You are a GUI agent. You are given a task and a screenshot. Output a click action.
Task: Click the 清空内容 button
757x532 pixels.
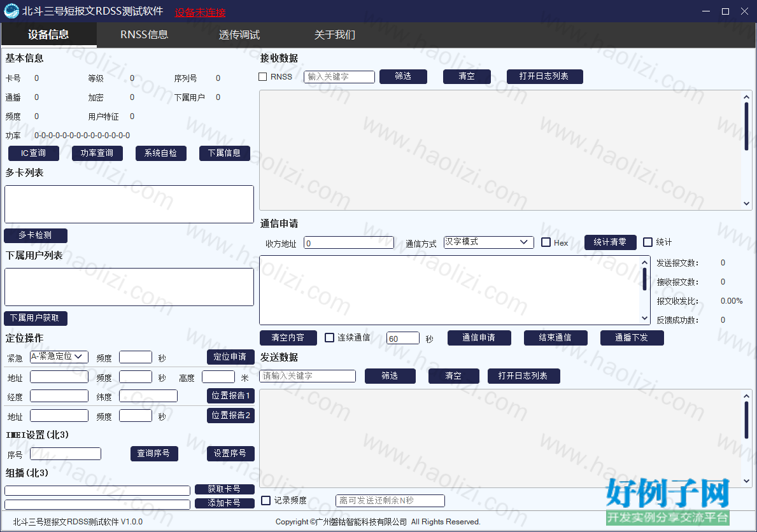pos(288,338)
